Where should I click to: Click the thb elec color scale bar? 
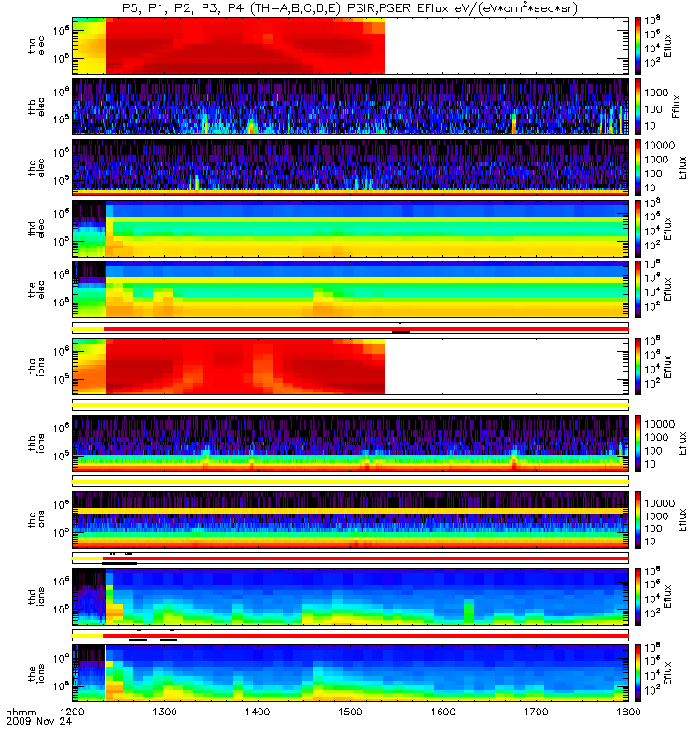pos(637,106)
